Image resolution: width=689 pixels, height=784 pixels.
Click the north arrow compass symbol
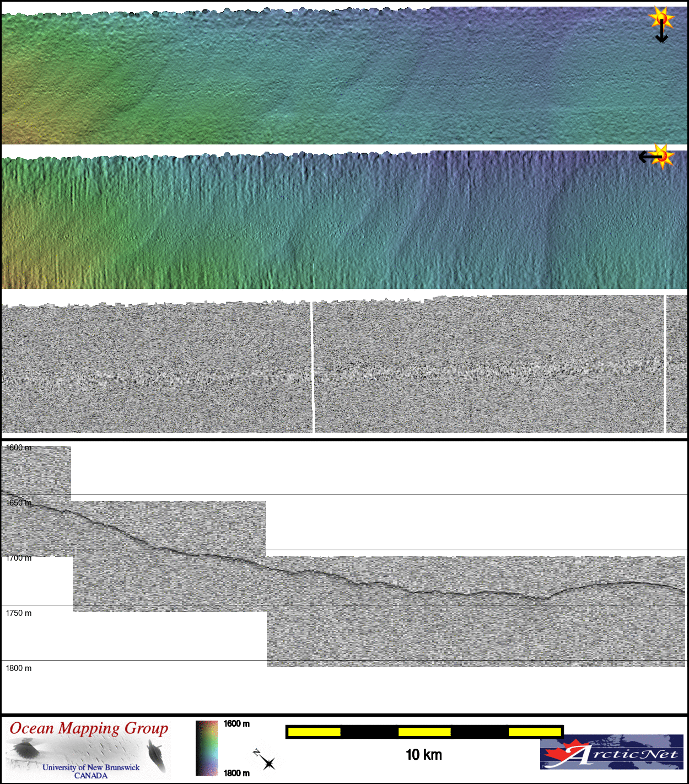point(266,760)
